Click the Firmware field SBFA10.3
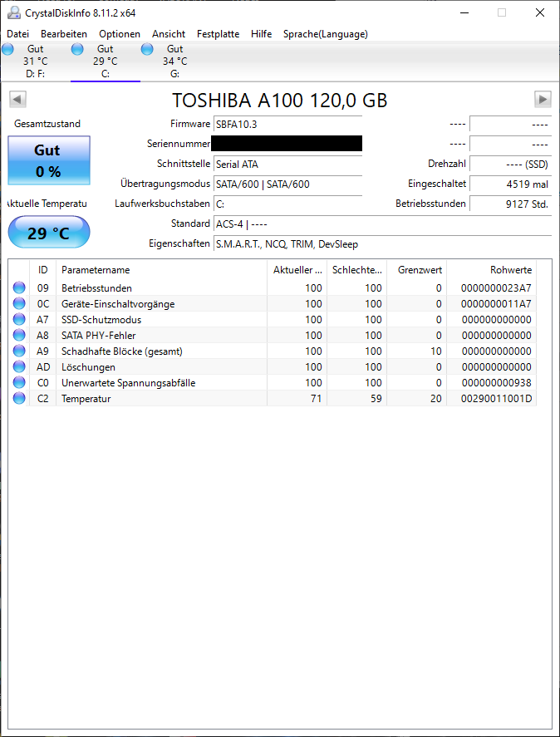560x737 pixels. tap(287, 125)
